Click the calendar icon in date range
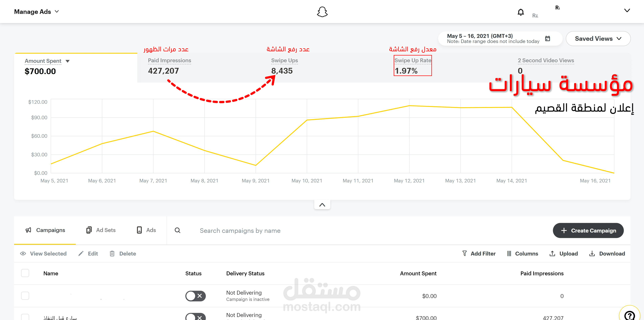The image size is (644, 320). pyautogui.click(x=547, y=39)
